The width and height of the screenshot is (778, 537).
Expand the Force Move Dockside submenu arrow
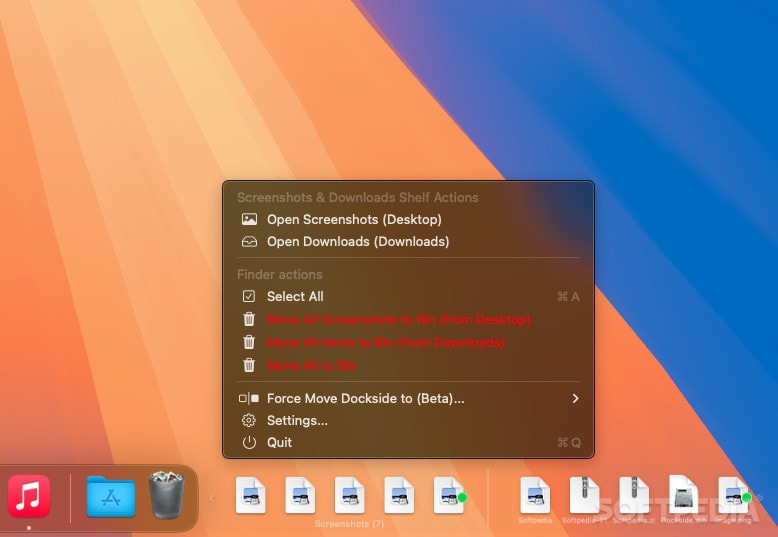575,398
